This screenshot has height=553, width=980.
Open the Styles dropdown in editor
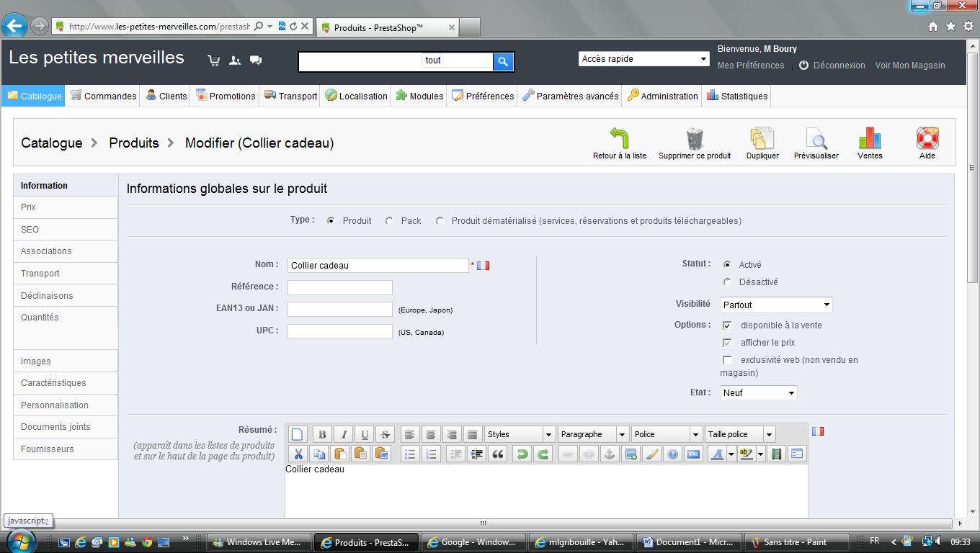click(x=520, y=434)
